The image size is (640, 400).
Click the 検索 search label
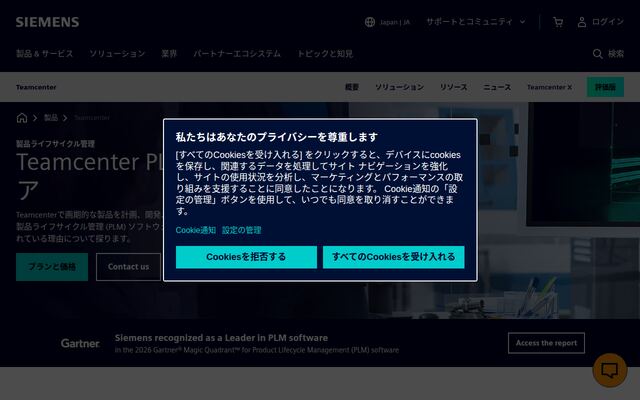[616, 54]
